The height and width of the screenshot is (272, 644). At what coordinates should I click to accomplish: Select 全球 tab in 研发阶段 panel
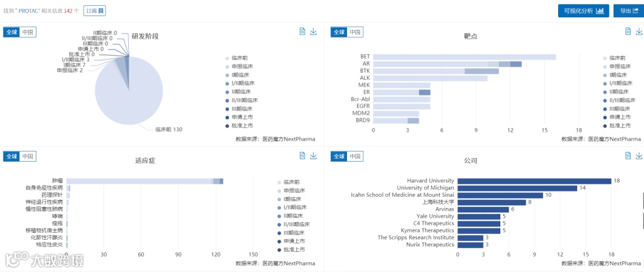point(11,32)
